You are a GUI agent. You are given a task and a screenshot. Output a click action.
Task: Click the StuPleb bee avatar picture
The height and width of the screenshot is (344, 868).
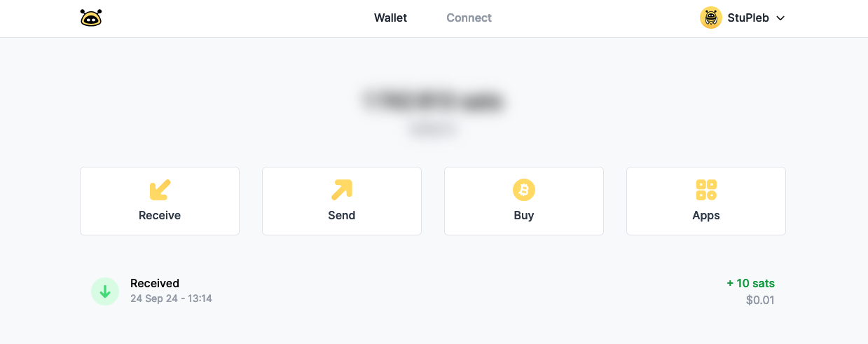711,18
